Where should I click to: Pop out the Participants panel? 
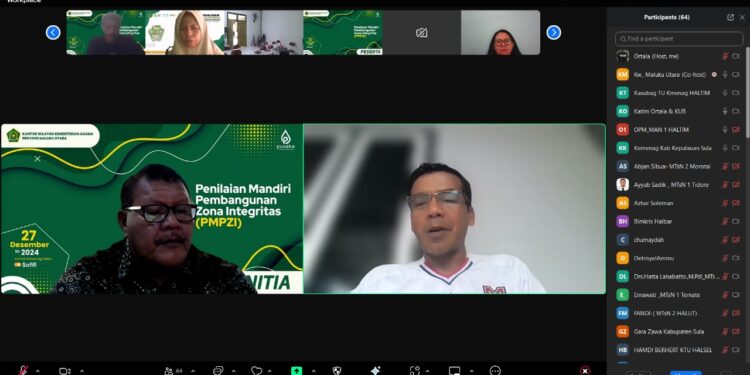pos(730,17)
